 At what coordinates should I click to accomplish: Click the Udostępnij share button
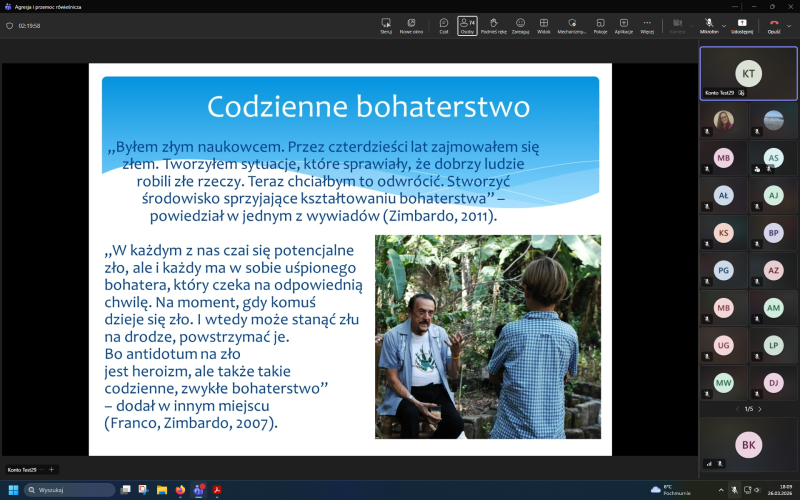[x=742, y=25]
